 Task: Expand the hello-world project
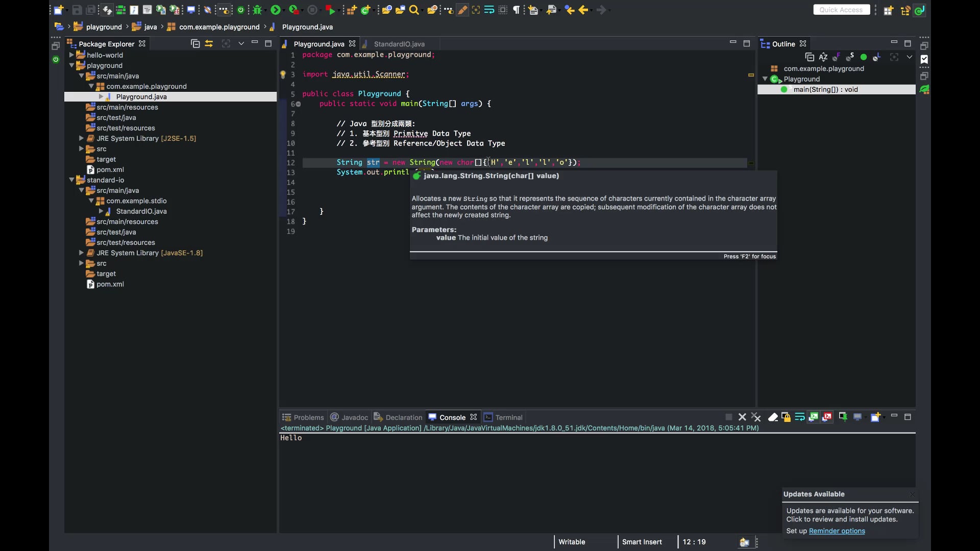[x=71, y=55]
